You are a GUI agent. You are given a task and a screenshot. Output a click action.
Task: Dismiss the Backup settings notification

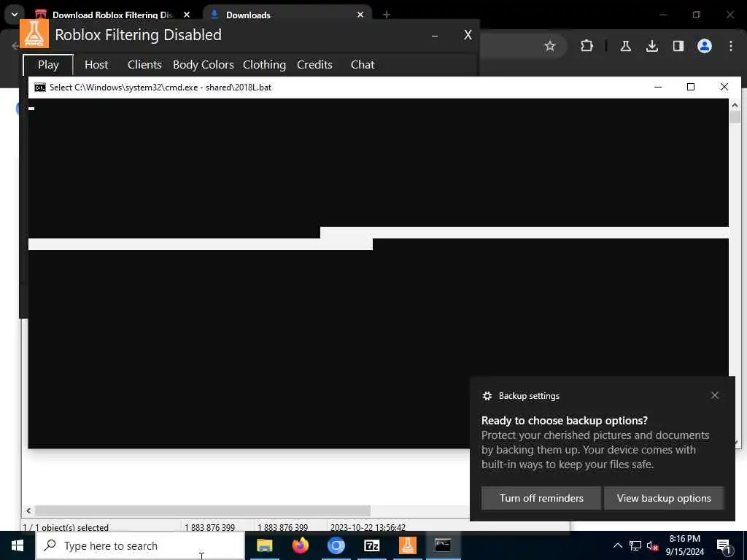(x=715, y=395)
